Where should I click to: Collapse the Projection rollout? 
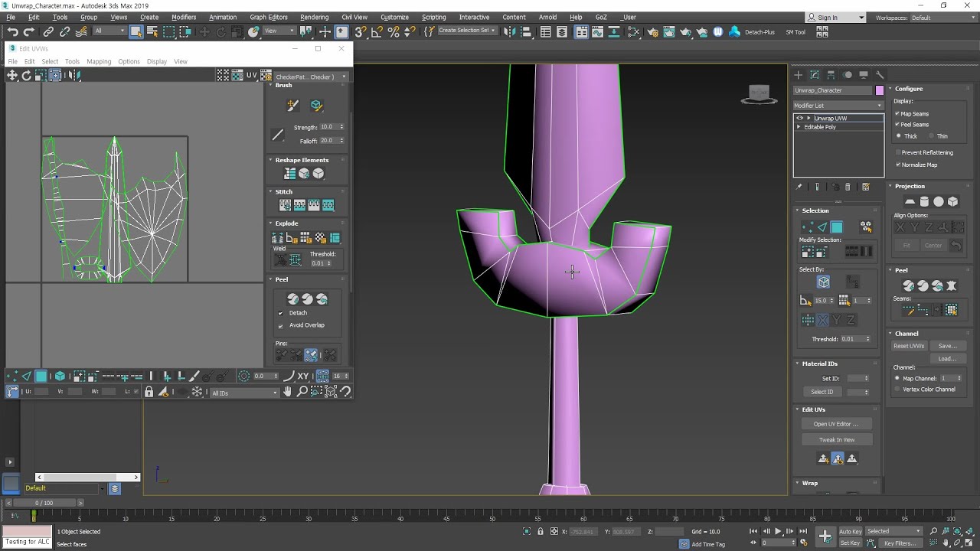910,186
